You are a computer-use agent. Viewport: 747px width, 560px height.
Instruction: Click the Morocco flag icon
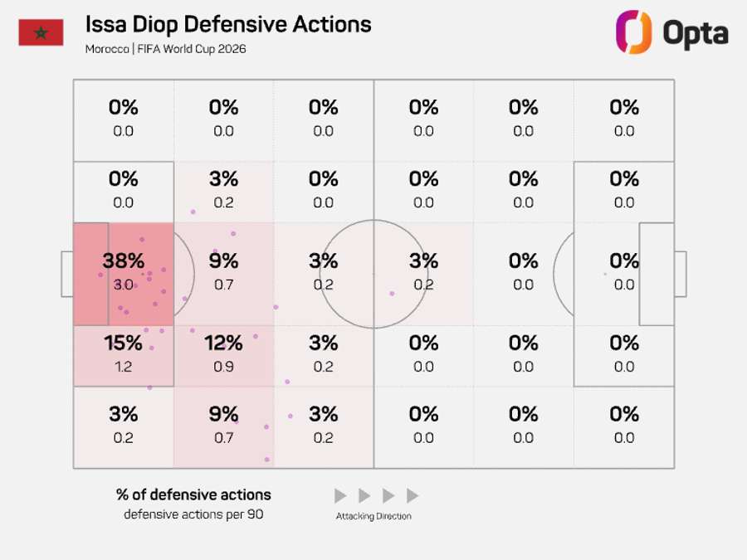pos(41,32)
